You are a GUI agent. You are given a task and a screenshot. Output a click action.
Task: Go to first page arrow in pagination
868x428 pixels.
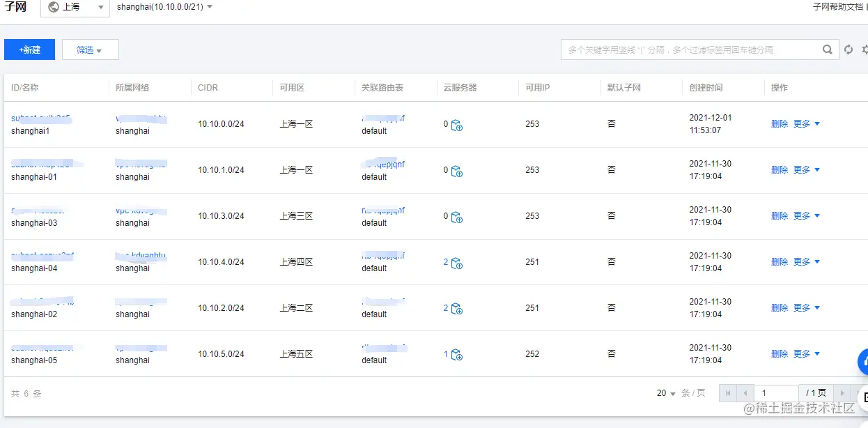[x=728, y=393]
